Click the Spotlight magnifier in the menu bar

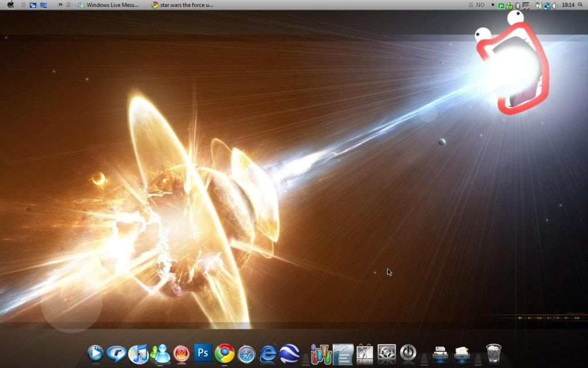coord(580,5)
